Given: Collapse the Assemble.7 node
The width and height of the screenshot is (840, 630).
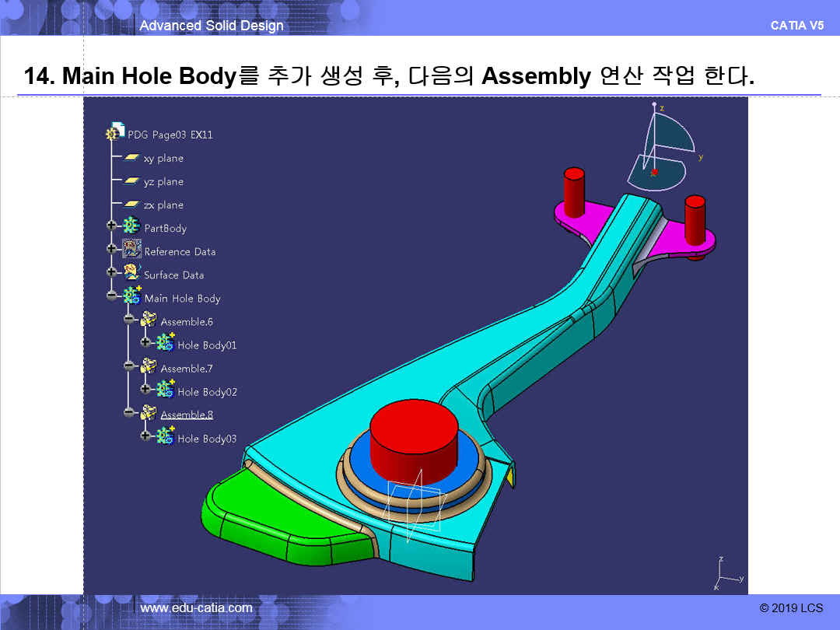Looking at the screenshot, I should [128, 366].
